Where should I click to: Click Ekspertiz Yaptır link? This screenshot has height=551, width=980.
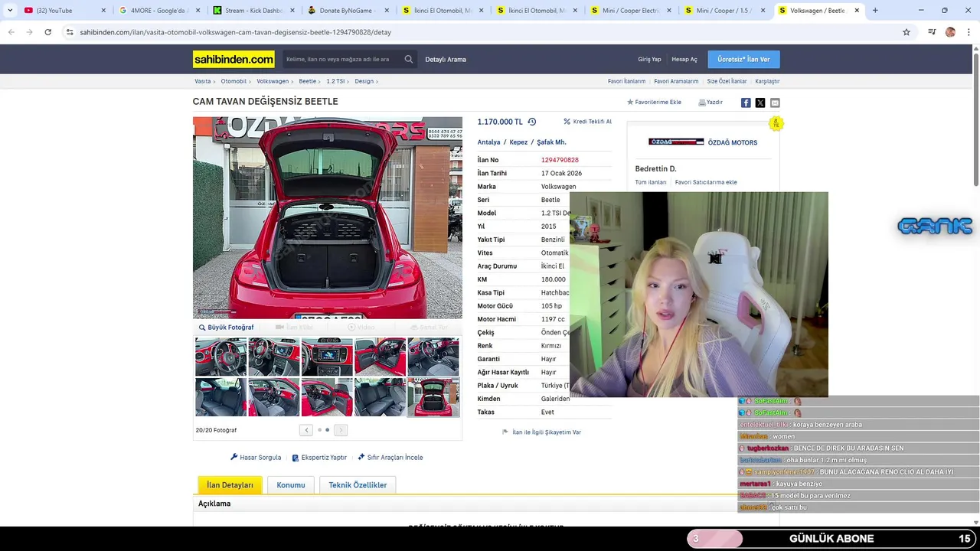(x=319, y=458)
